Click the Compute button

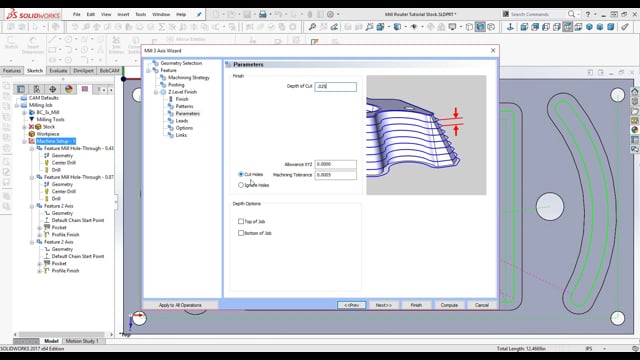[449, 305]
